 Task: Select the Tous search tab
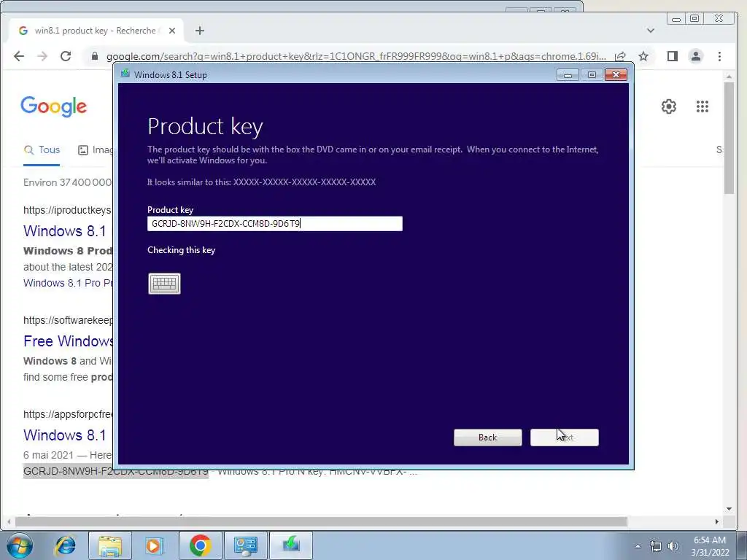tap(42, 150)
